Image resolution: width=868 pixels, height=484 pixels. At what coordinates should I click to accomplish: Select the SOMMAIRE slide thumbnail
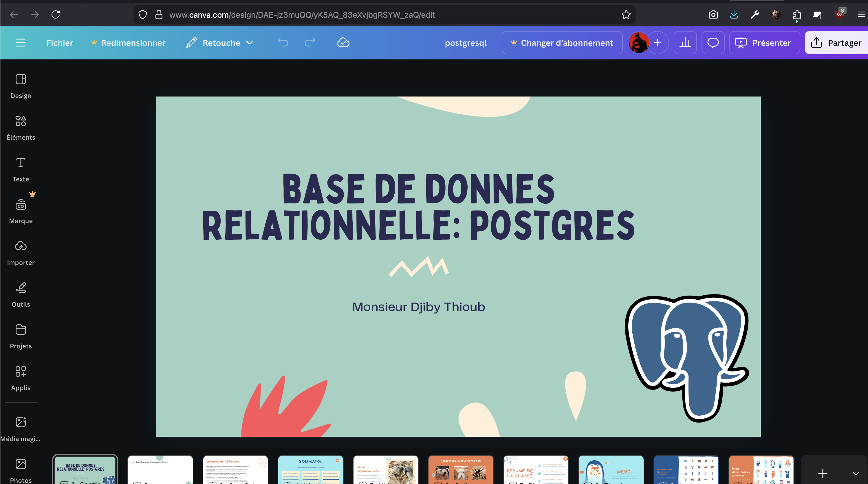point(310,470)
